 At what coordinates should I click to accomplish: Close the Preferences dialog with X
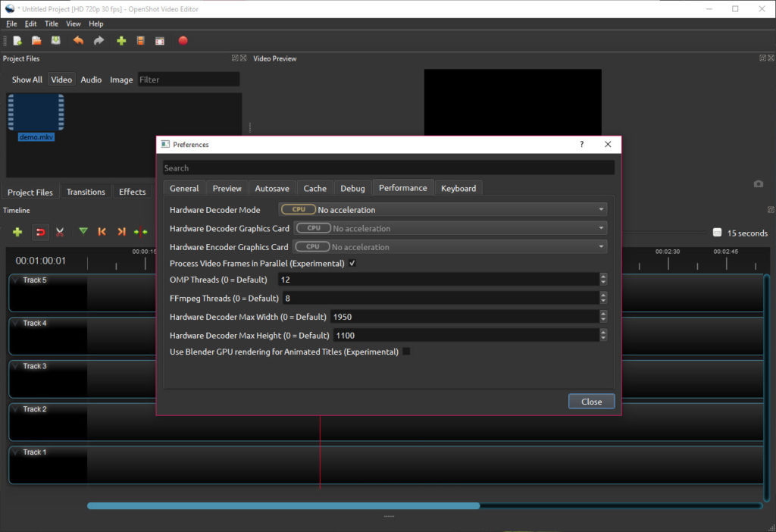point(608,145)
